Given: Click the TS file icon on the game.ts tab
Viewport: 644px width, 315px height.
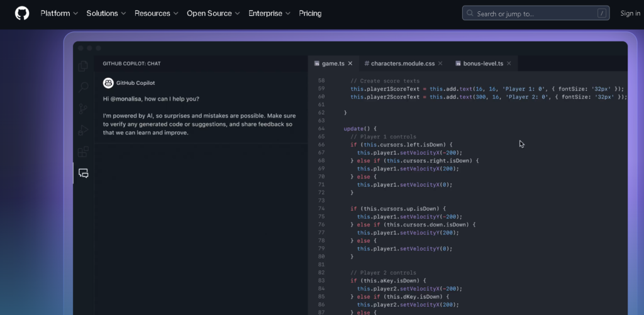Looking at the screenshot, I should [317, 64].
